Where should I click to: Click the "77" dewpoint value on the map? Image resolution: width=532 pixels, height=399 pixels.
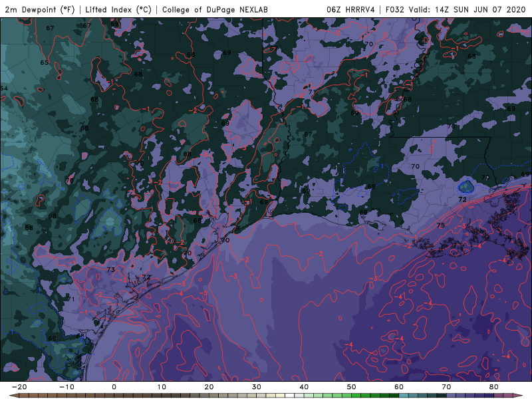tap(508, 240)
